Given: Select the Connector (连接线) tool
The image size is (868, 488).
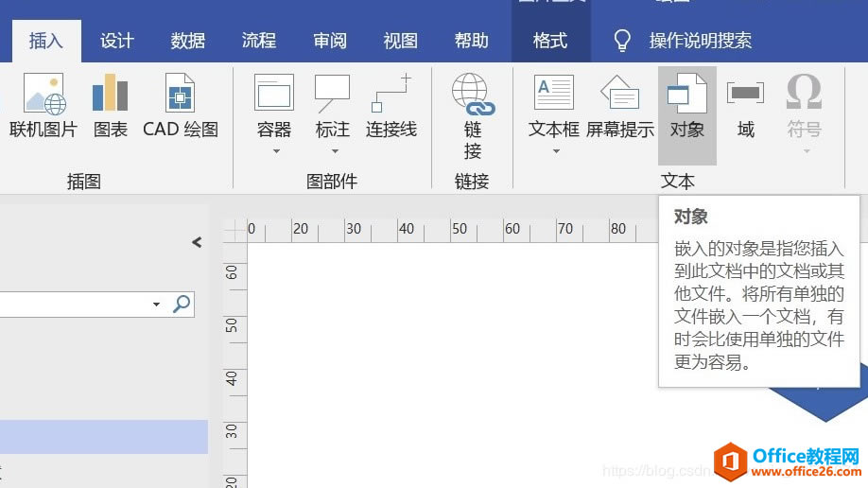Looking at the screenshot, I should [391, 106].
